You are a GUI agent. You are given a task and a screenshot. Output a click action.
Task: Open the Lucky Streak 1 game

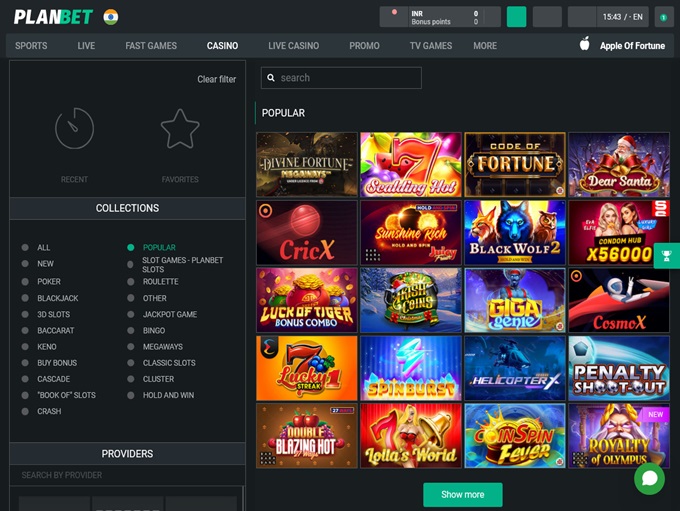[307, 368]
